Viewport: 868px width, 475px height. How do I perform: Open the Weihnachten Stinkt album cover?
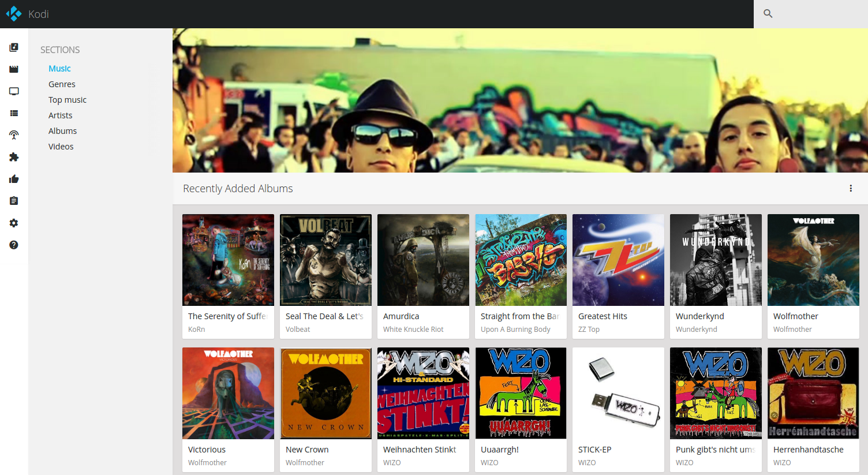[x=423, y=393]
